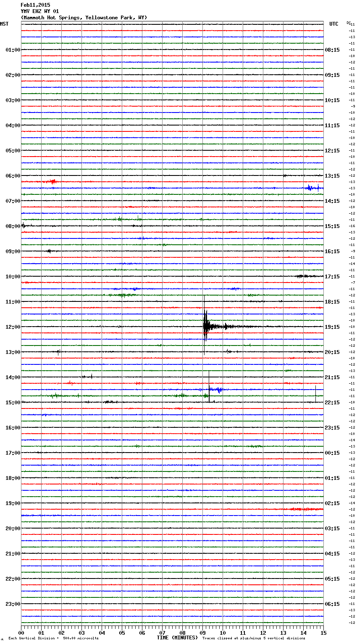Click the "16:15" UTC time label
The width and height of the screenshot is (357, 644).
(332, 251)
